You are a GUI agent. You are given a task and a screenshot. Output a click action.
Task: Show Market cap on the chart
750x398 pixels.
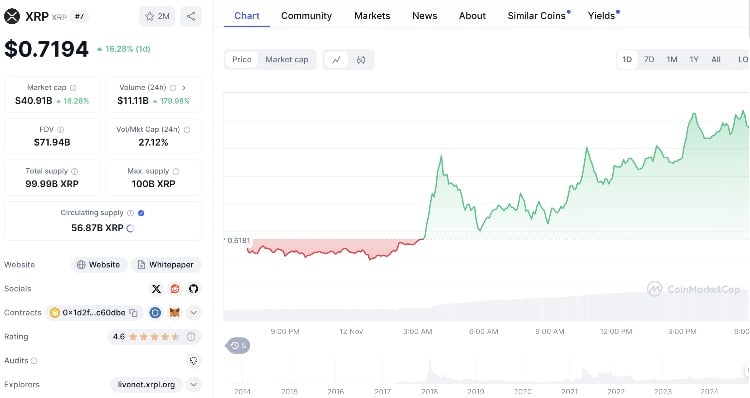pos(287,59)
